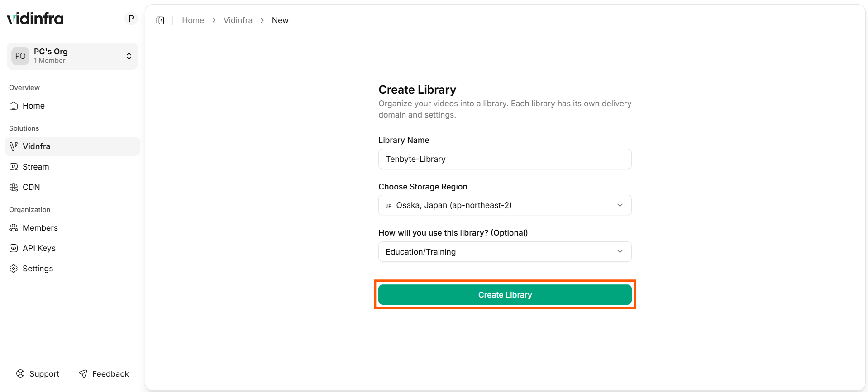This screenshot has width=868, height=392.
Task: Open API Keys page
Action: (x=72, y=248)
